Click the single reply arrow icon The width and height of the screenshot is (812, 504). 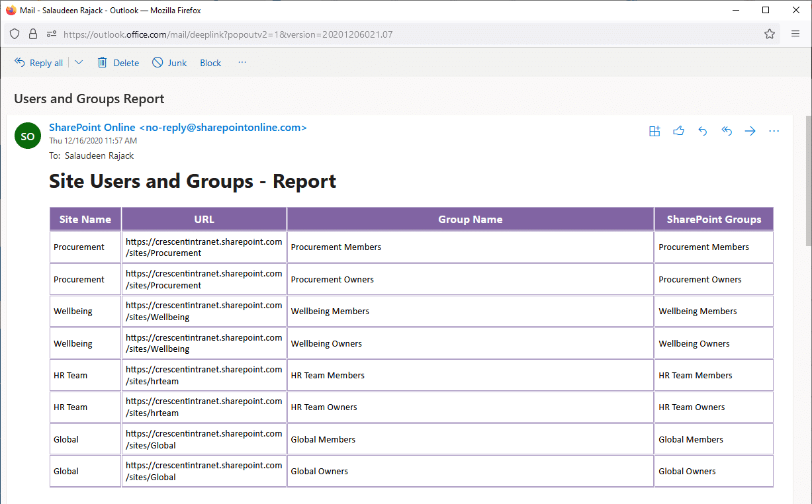coord(703,131)
